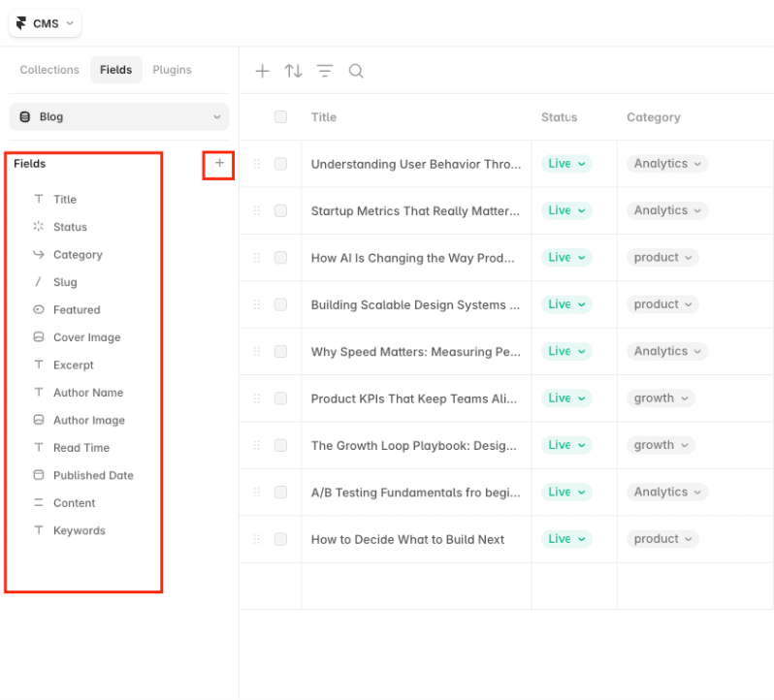Click the Status field spinner icon
Image resolution: width=774 pixels, height=700 pixels.
point(39,227)
